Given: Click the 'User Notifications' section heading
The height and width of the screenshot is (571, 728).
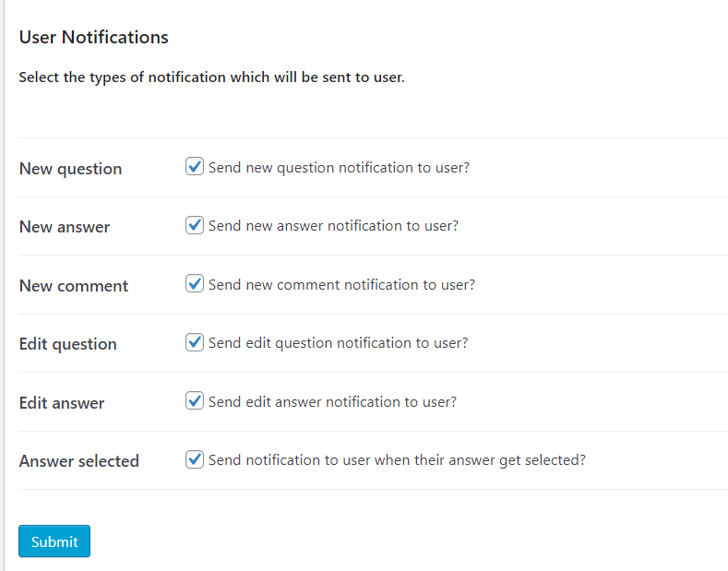Looking at the screenshot, I should point(94,38).
